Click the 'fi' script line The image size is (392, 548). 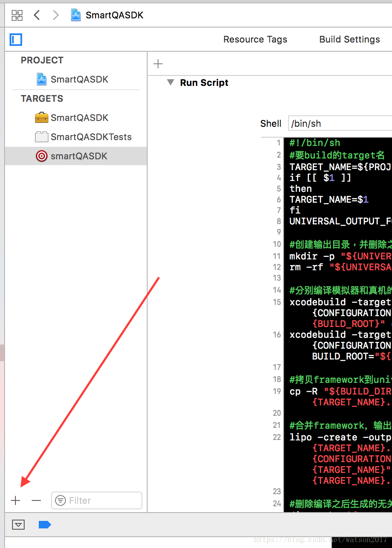(295, 210)
